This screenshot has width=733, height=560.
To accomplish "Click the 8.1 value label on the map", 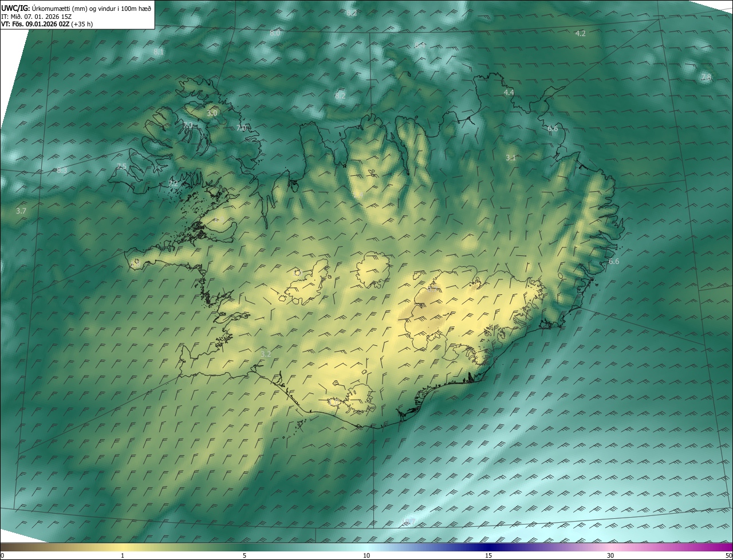I will click(x=159, y=52).
